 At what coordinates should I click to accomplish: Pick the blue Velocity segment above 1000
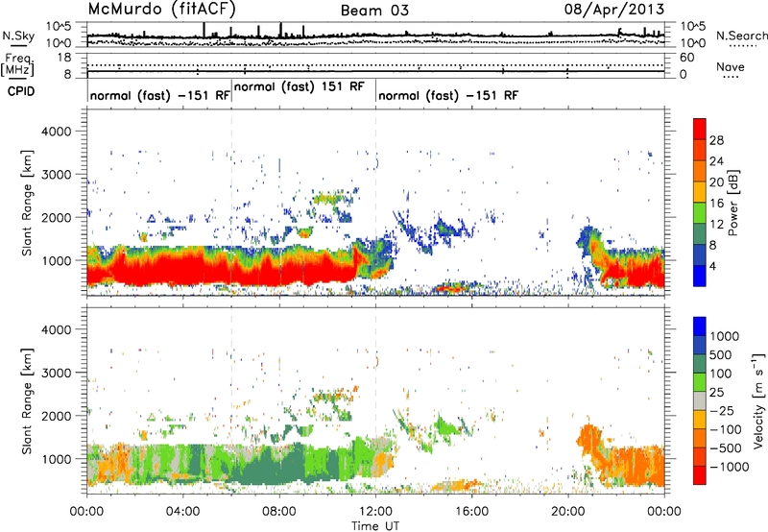click(700, 326)
